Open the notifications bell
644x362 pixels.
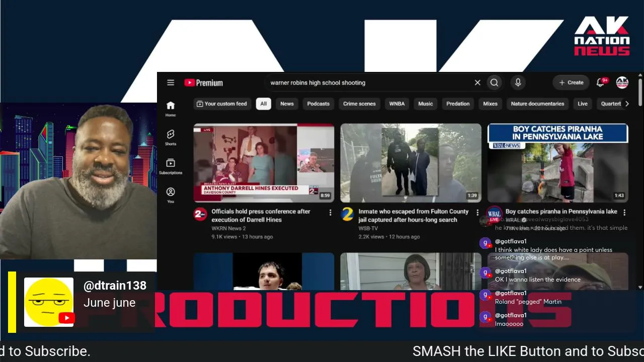pyautogui.click(x=600, y=82)
